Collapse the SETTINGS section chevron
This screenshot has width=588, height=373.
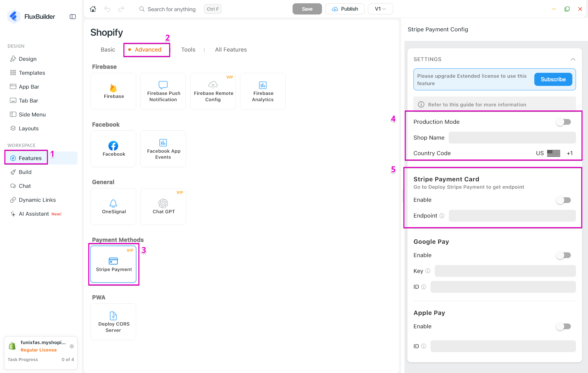[x=573, y=59]
